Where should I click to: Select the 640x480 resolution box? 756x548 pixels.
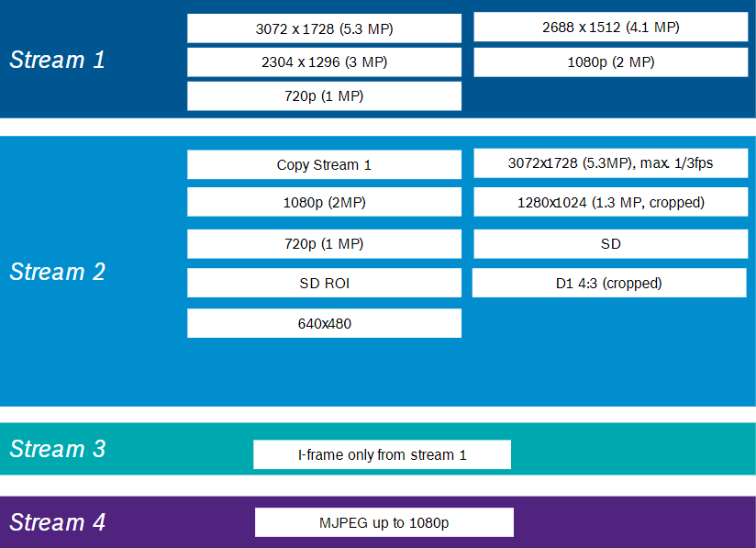[324, 323]
